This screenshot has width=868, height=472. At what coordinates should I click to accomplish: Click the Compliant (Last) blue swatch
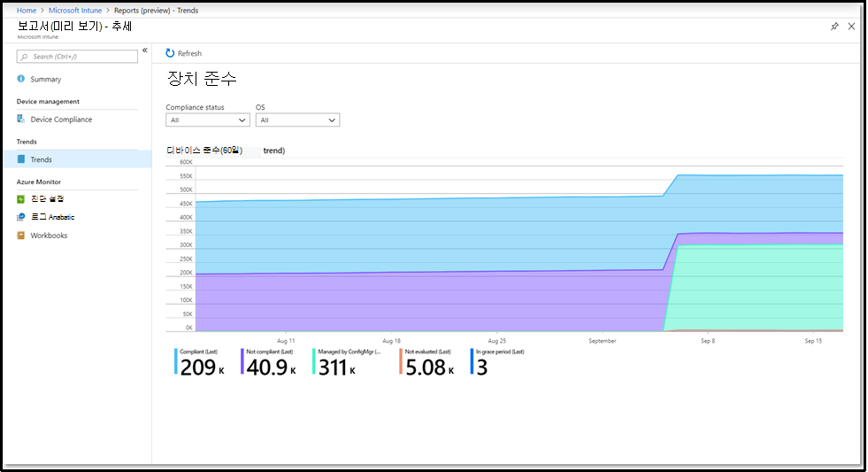(175, 361)
